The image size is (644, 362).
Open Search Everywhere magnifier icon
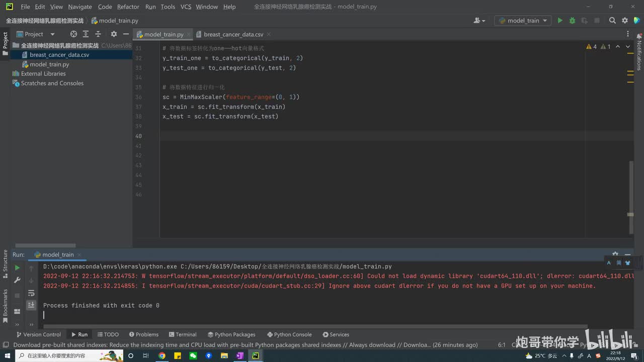612,21
